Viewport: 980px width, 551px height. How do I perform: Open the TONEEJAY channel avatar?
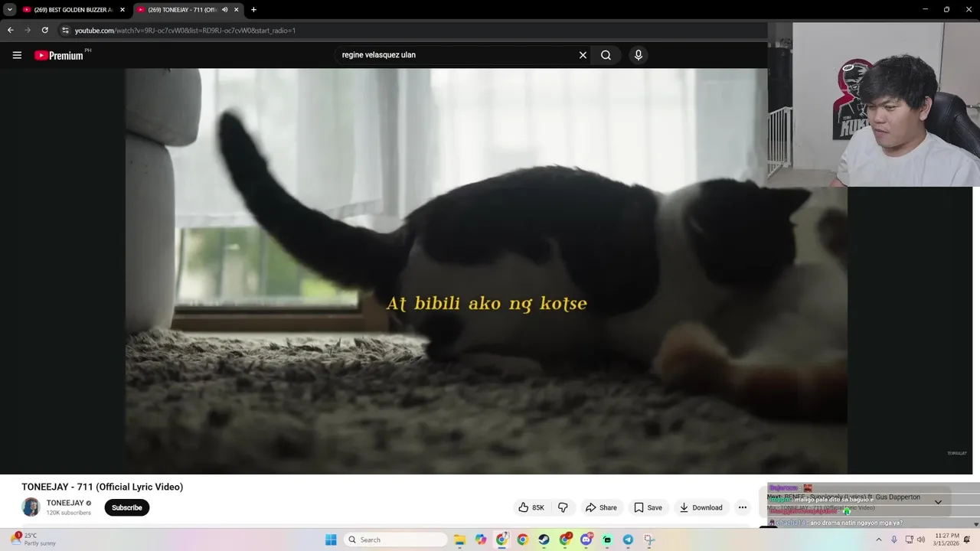pos(31,507)
